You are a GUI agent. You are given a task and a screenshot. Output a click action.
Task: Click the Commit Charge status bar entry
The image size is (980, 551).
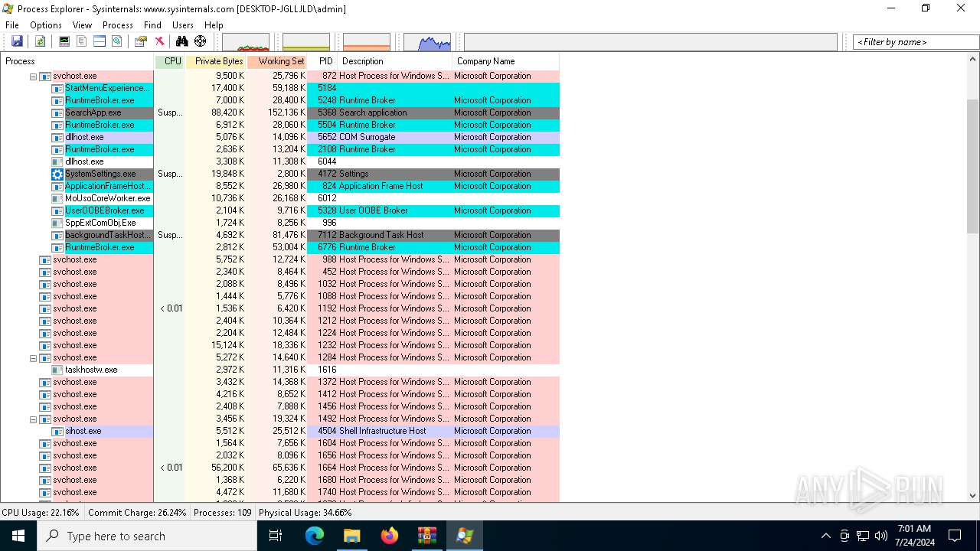point(137,513)
